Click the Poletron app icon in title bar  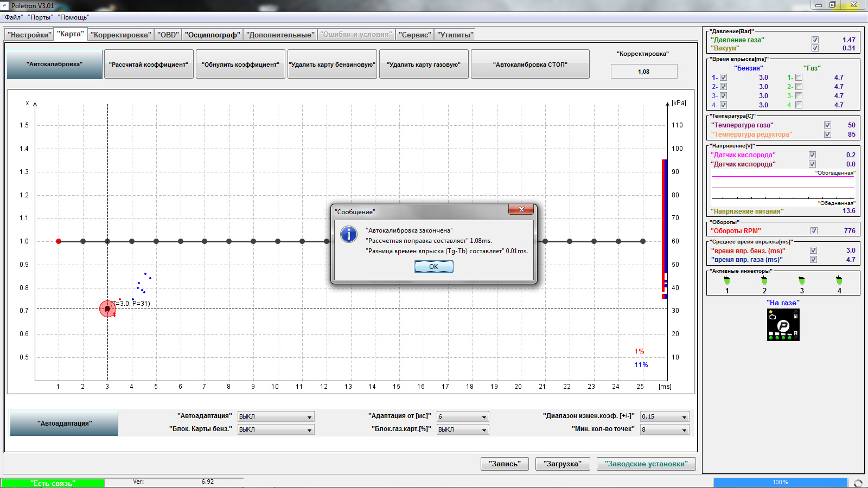[x=5, y=5]
